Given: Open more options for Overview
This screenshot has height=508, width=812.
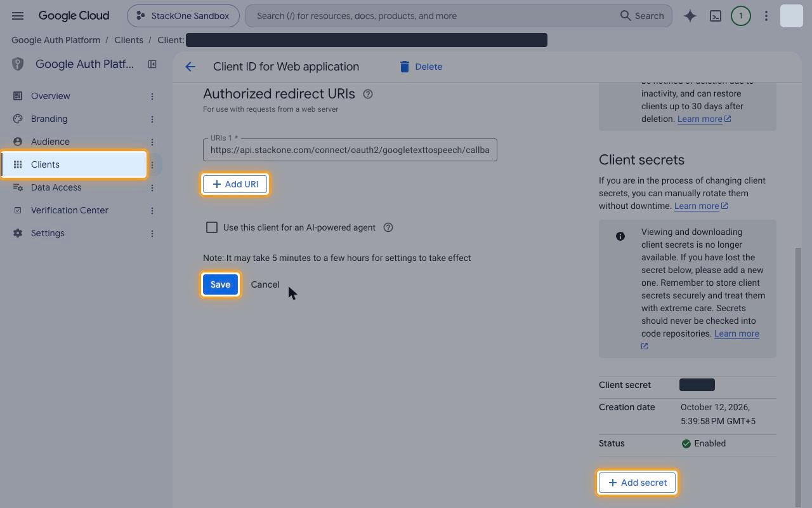Looking at the screenshot, I should (x=152, y=96).
